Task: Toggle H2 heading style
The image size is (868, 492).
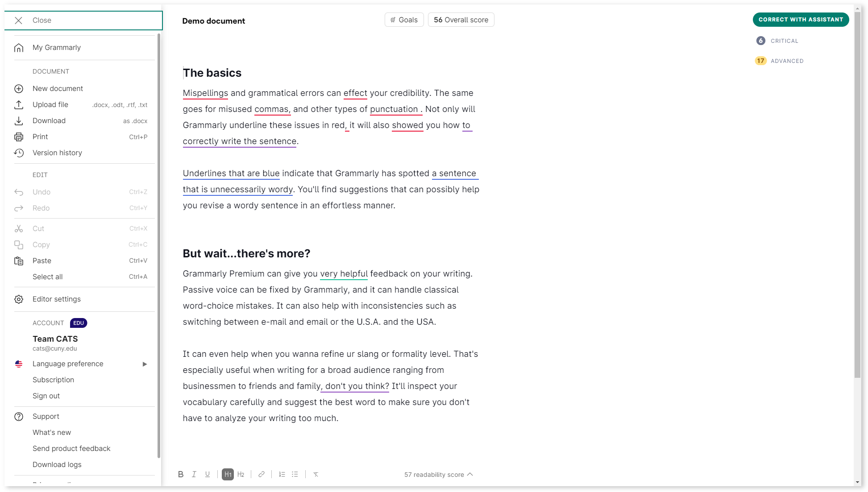Action: (x=241, y=474)
